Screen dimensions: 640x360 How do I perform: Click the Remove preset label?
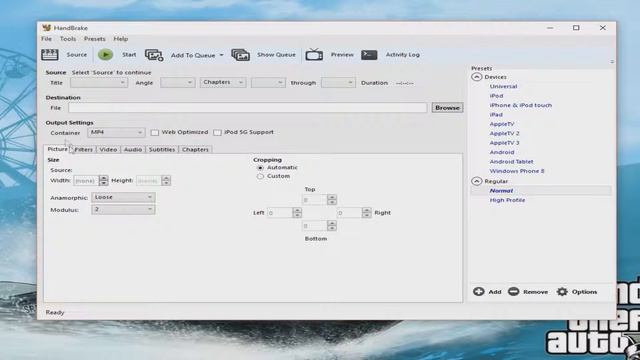536,292
